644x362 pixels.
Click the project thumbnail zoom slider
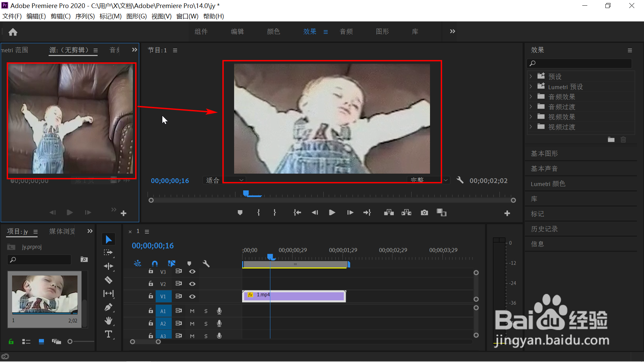click(x=70, y=342)
